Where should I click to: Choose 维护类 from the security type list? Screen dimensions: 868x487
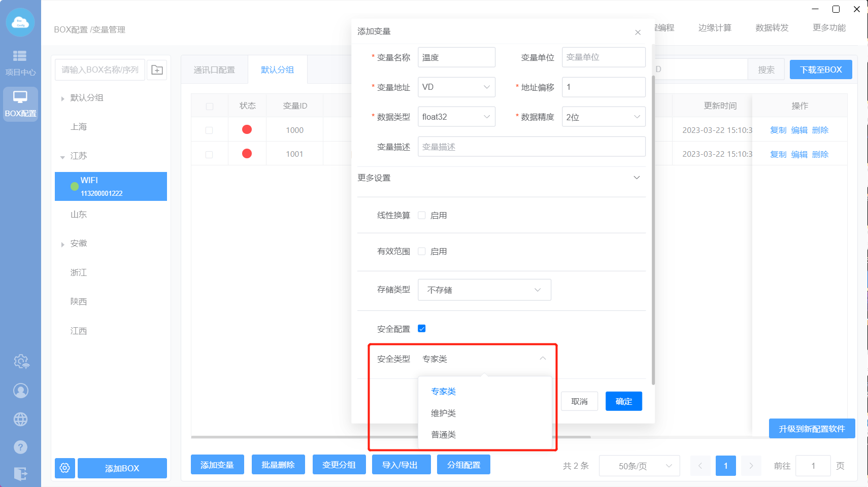click(444, 413)
